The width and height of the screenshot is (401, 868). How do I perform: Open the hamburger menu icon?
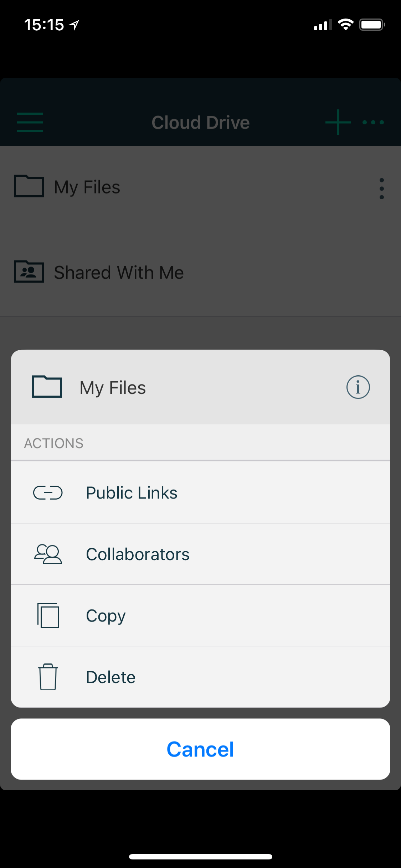coord(30,122)
